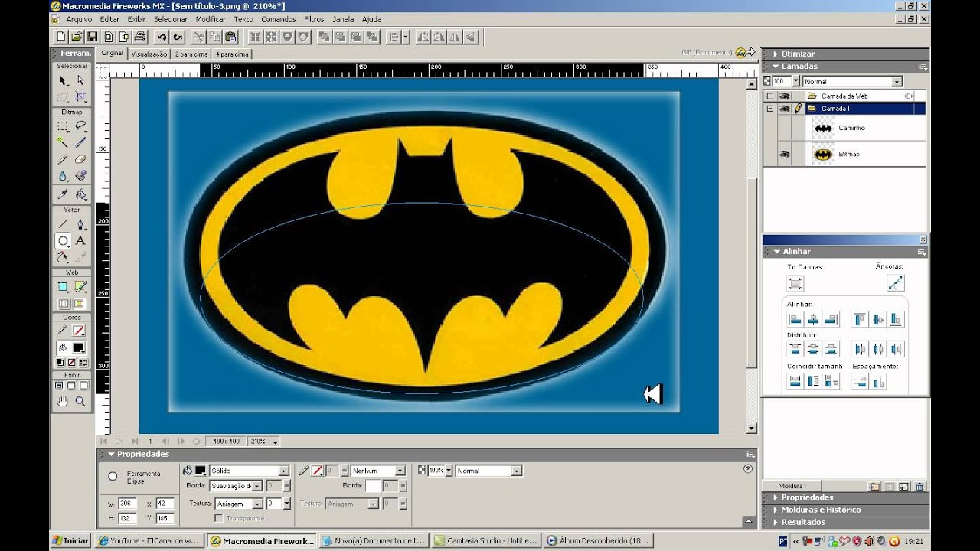Screen dimensions: 980x551
Task: Open the Arquivo menu
Action: [x=79, y=19]
